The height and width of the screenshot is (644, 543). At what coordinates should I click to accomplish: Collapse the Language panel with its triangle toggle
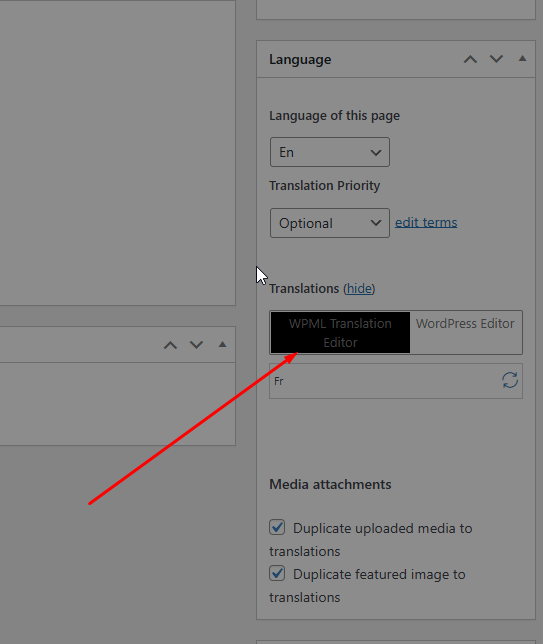point(522,59)
